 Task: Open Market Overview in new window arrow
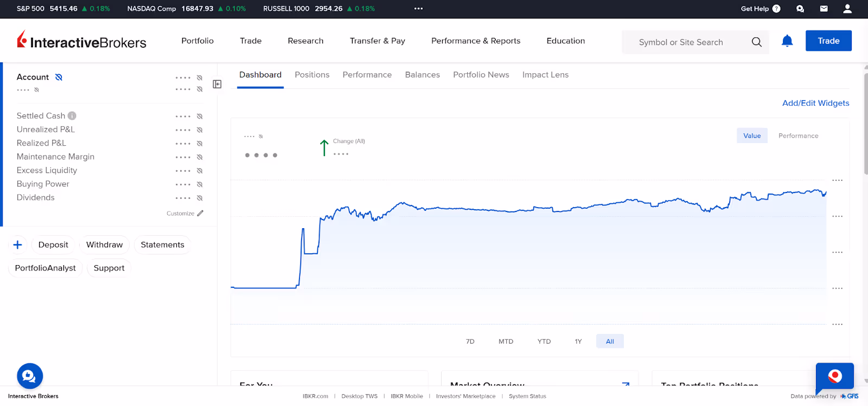(626, 384)
